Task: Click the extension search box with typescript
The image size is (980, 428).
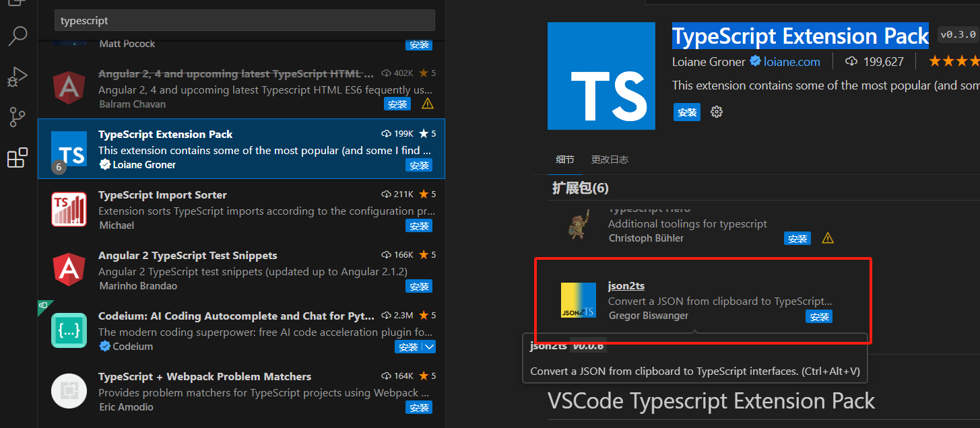Action: (x=244, y=20)
